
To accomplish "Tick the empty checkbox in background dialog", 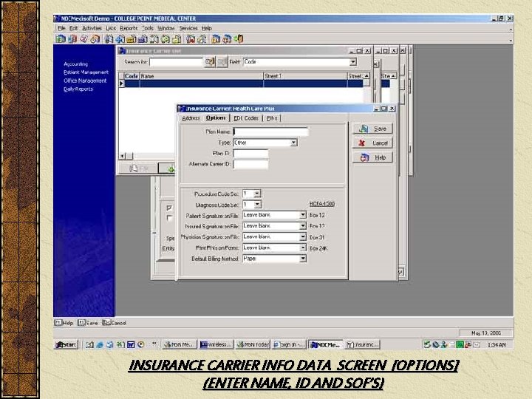I will [170, 218].
